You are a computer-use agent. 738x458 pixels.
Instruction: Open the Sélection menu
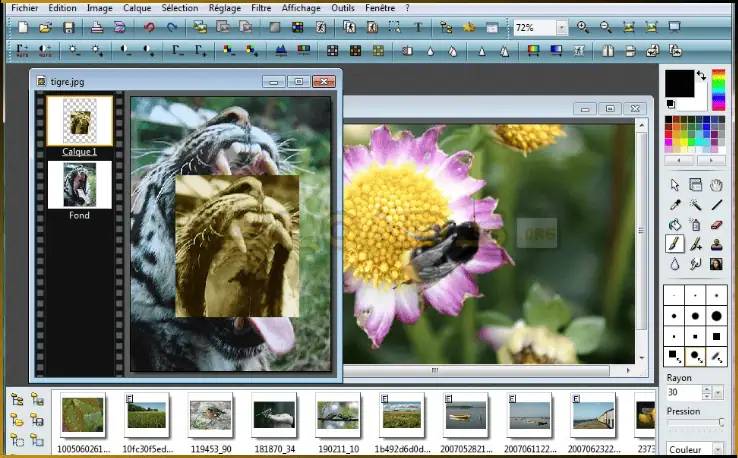pos(179,8)
